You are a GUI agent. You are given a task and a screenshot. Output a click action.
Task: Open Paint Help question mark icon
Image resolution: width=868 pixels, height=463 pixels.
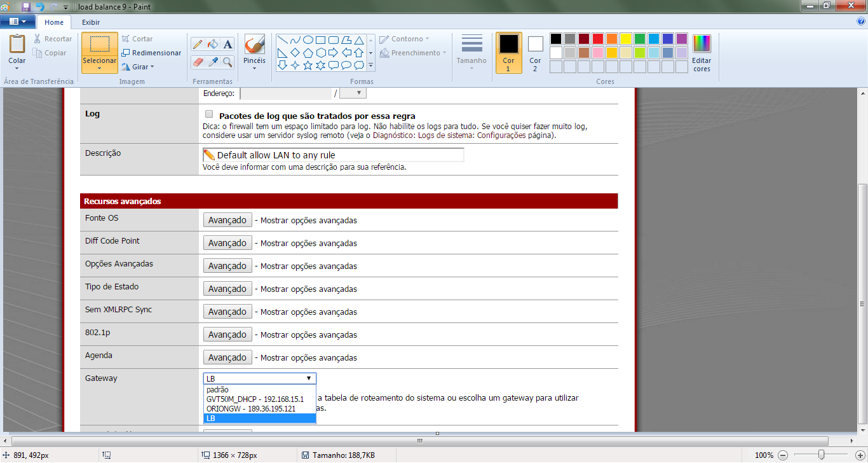[861, 21]
